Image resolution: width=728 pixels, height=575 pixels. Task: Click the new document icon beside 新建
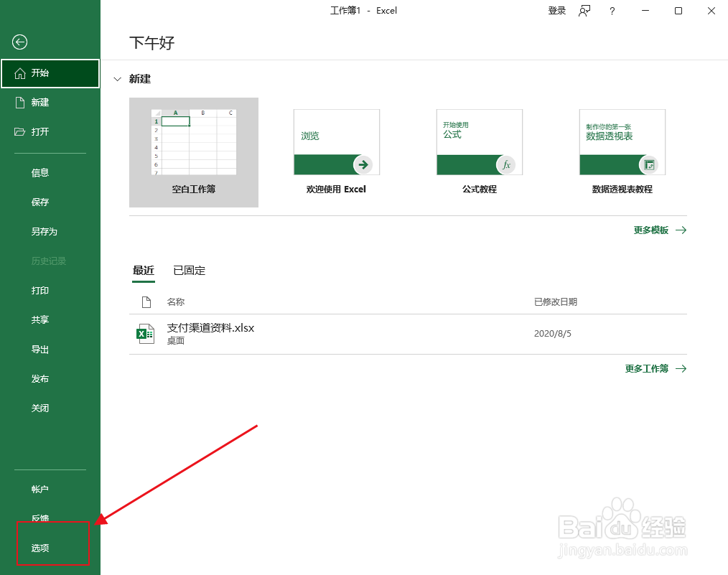[x=20, y=103]
